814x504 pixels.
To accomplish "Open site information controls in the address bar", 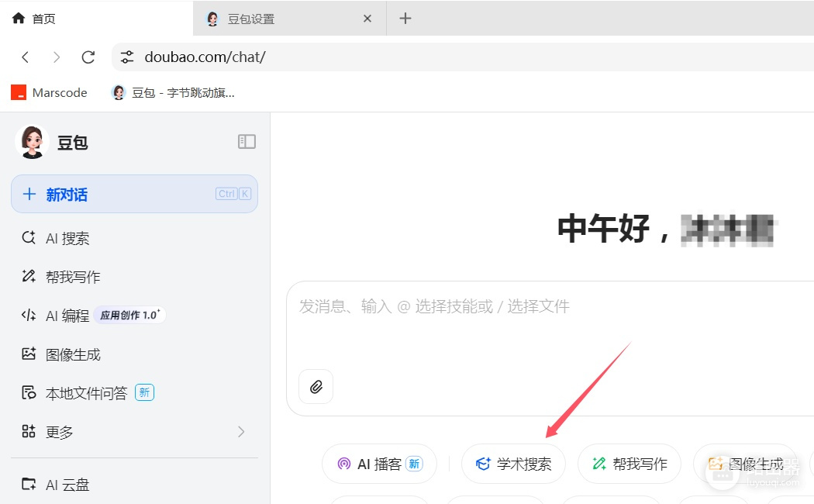I will [x=127, y=57].
